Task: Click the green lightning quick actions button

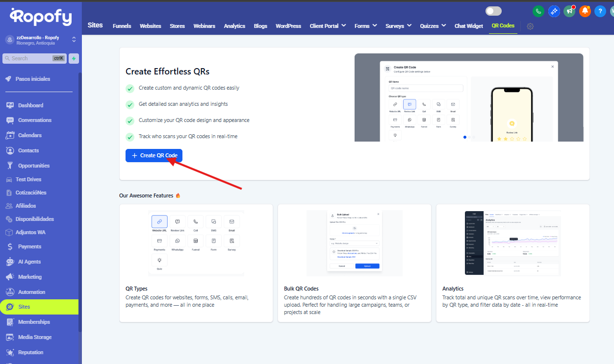Action: [74, 58]
